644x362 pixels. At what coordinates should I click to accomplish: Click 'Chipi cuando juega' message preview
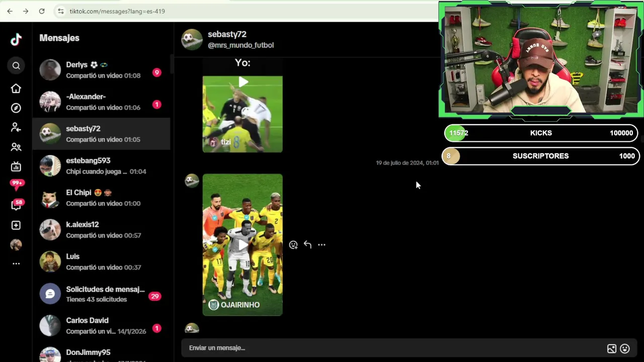(97, 171)
